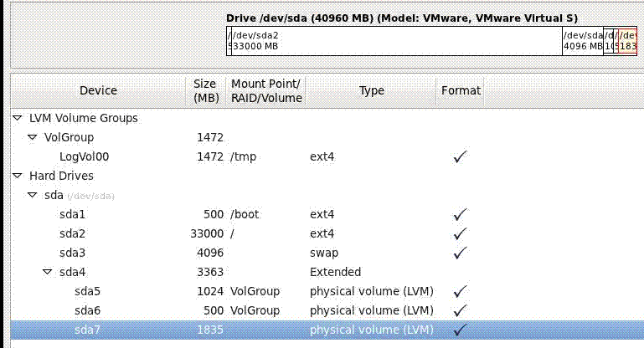
Task: Collapse the sda4 extended partition node
Action: 48,272
